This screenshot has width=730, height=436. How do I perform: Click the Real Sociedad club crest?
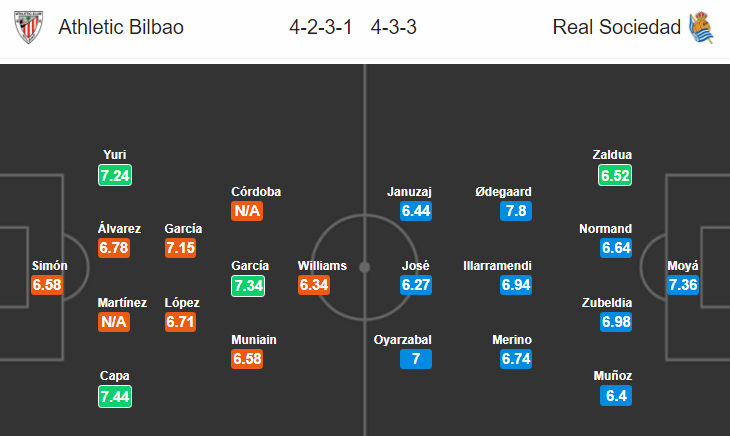tap(701, 27)
